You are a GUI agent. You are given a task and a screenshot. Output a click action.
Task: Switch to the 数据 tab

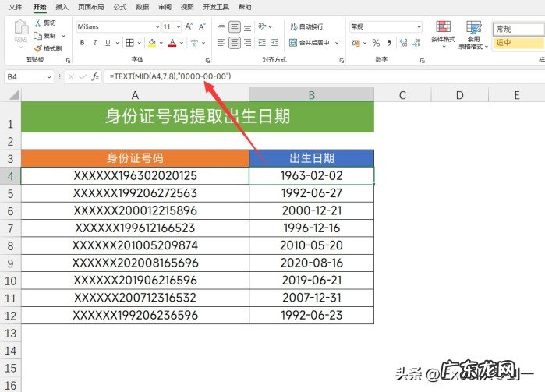(142, 7)
